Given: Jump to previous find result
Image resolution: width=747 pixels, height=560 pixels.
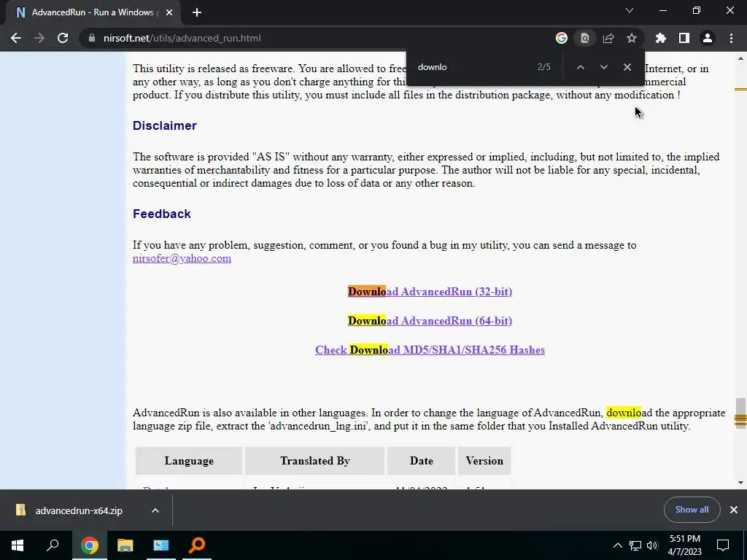Looking at the screenshot, I should (580, 67).
